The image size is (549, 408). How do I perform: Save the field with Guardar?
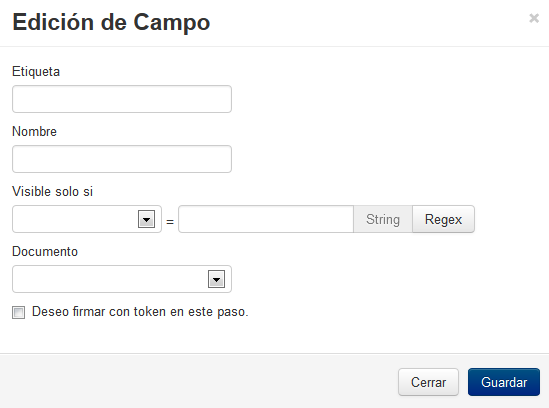[504, 382]
